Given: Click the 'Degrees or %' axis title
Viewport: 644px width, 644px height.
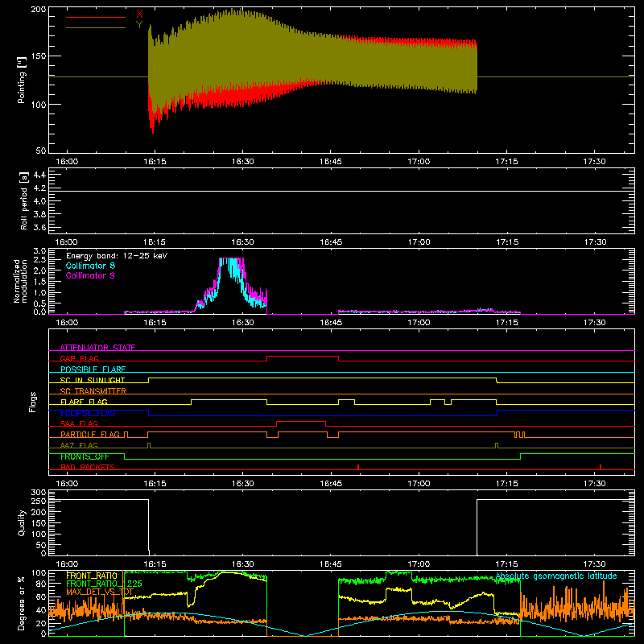Looking at the screenshot, I should pos(22,603).
